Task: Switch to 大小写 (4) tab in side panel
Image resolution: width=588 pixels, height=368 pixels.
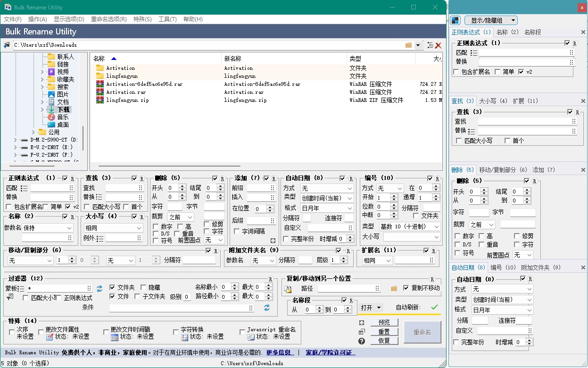Action: coord(493,101)
